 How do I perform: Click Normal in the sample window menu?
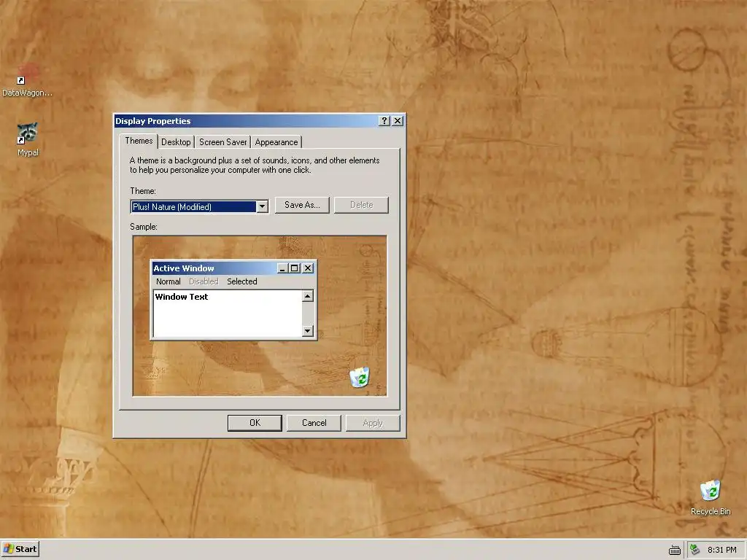click(169, 281)
